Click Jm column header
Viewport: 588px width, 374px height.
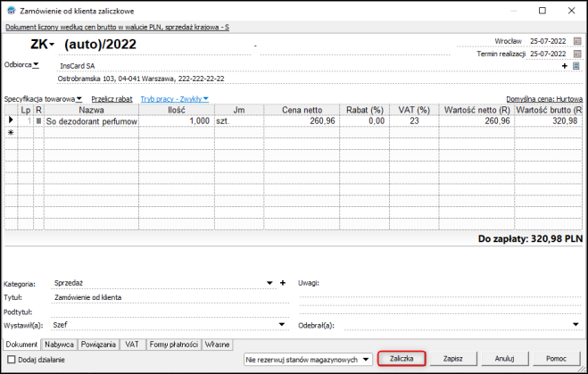pyautogui.click(x=239, y=111)
